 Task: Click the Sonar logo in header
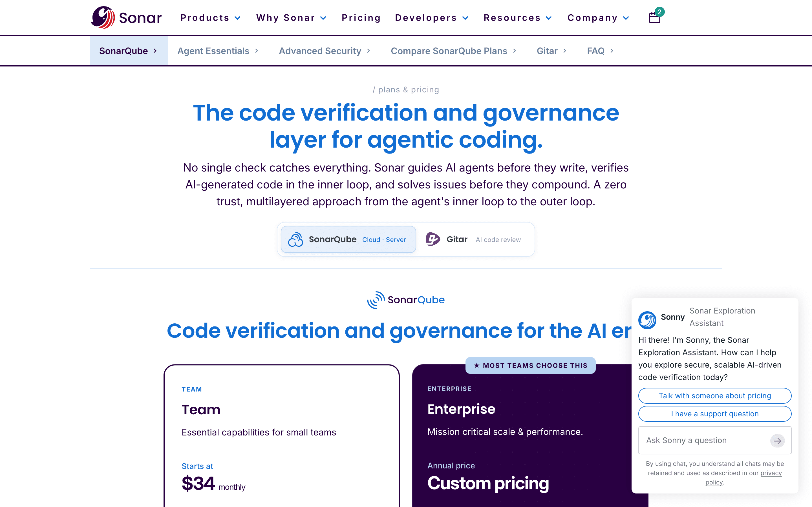click(x=126, y=17)
